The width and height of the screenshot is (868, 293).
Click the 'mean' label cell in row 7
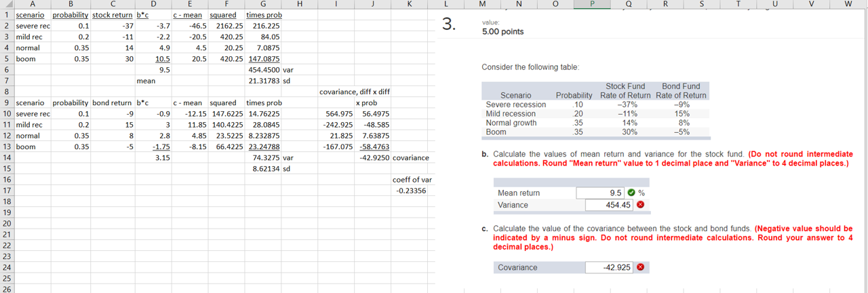(x=153, y=81)
